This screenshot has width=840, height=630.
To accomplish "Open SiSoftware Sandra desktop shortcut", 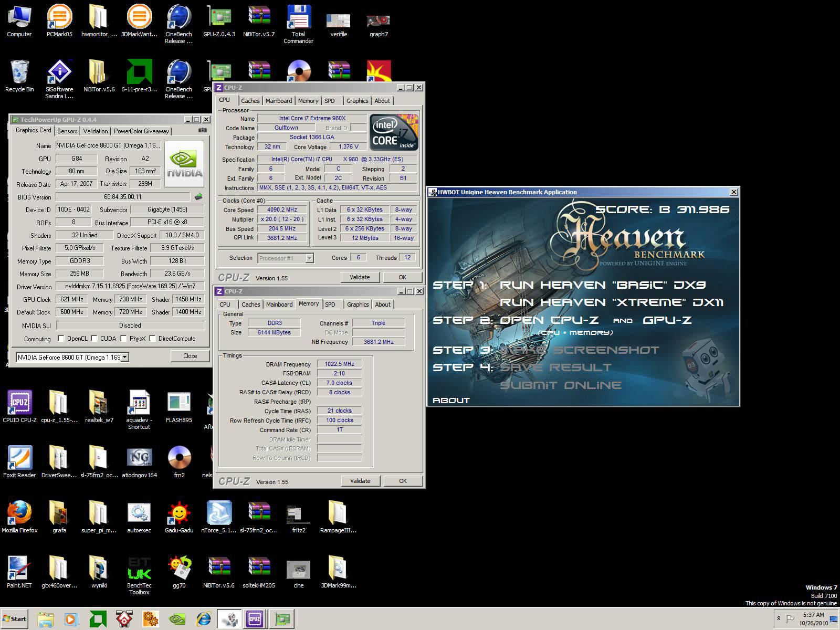I will tap(59, 79).
